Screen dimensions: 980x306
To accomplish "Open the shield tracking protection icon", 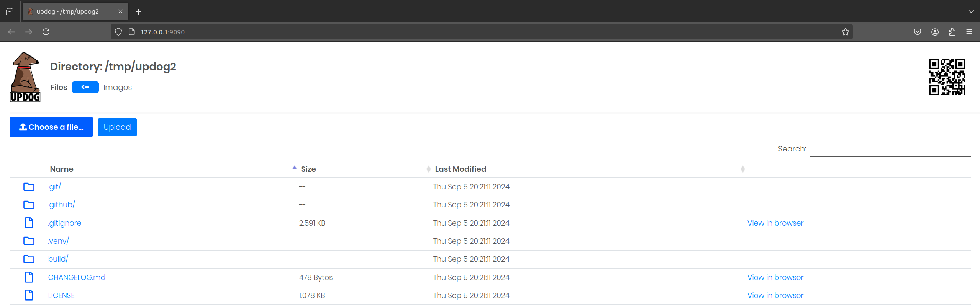I will pyautogui.click(x=118, y=32).
